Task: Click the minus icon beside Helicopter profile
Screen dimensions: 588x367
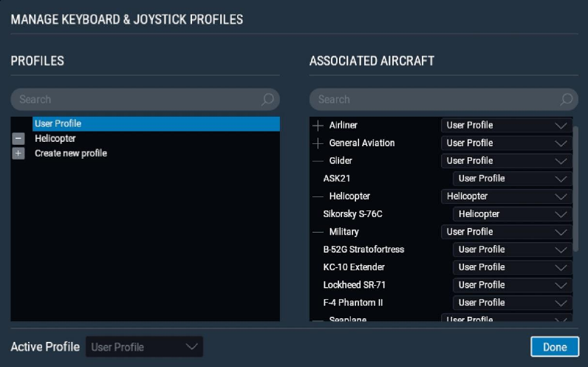Action: click(x=18, y=139)
